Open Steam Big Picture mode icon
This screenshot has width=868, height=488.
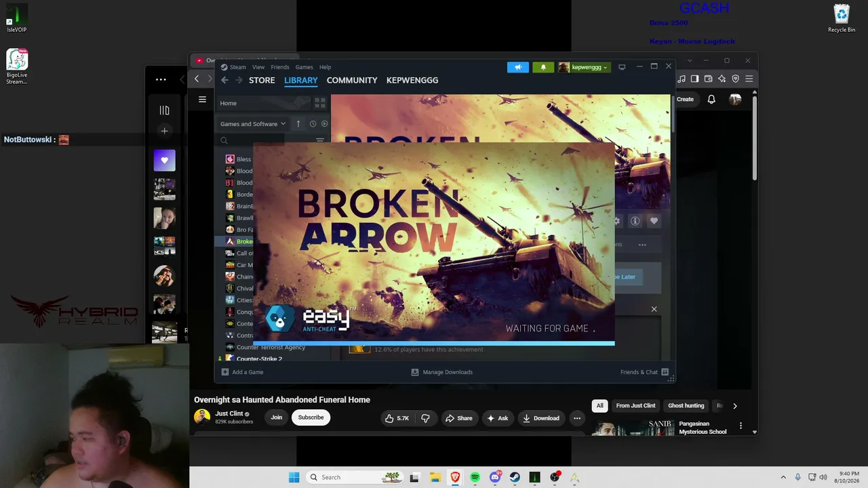click(622, 67)
